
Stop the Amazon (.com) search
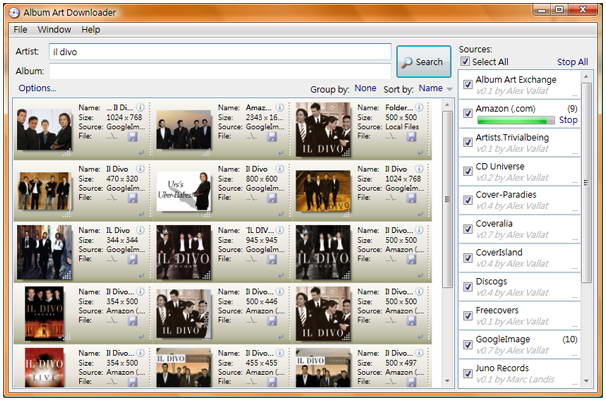[x=568, y=120]
